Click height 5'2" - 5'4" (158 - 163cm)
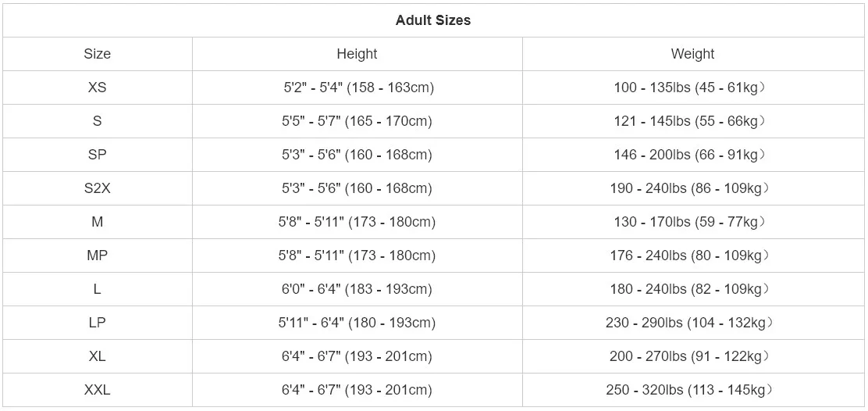868x411 pixels. pyautogui.click(x=357, y=88)
